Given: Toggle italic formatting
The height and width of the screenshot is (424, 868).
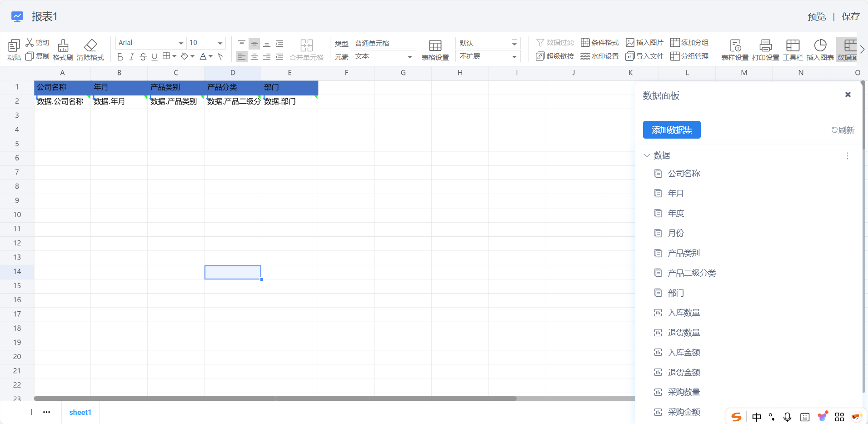Looking at the screenshot, I should coord(131,57).
